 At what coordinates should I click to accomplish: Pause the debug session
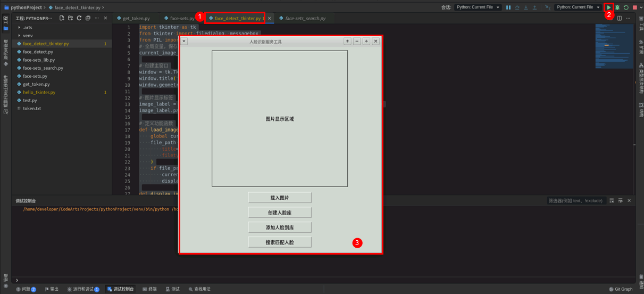[508, 7]
